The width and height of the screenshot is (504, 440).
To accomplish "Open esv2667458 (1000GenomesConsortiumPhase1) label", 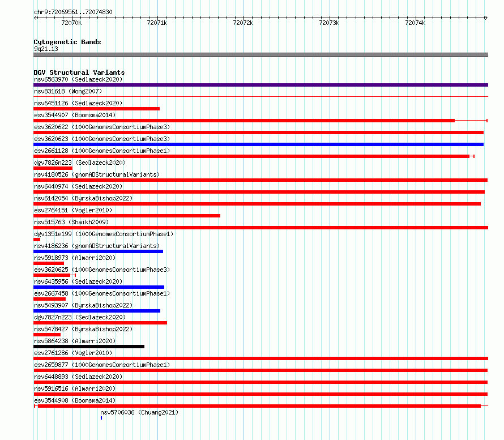I will pyautogui.click(x=102, y=293).
